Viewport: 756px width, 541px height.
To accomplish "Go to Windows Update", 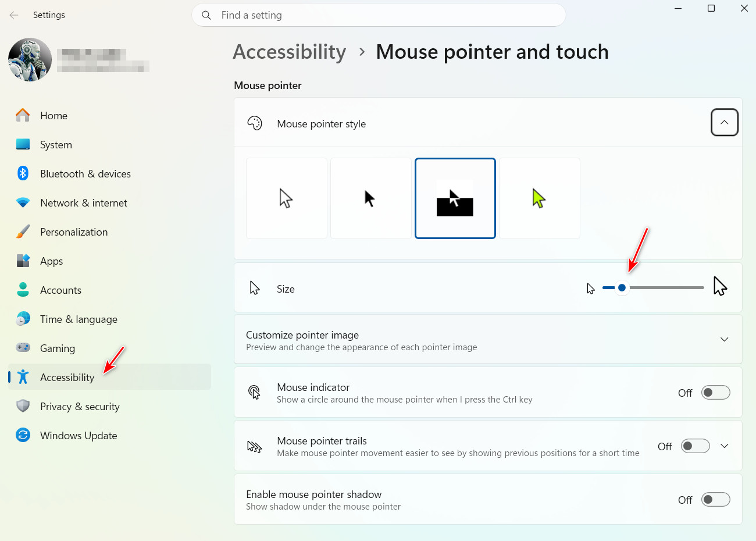I will [109, 435].
